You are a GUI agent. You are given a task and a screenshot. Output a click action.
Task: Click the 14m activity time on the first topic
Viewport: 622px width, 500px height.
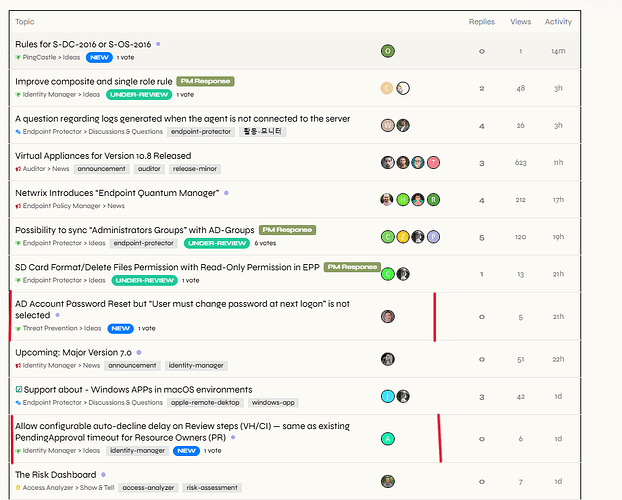click(557, 51)
